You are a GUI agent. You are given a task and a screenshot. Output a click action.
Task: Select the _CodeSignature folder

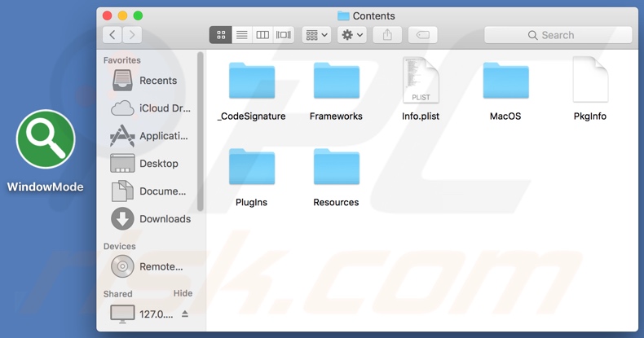pyautogui.click(x=252, y=91)
